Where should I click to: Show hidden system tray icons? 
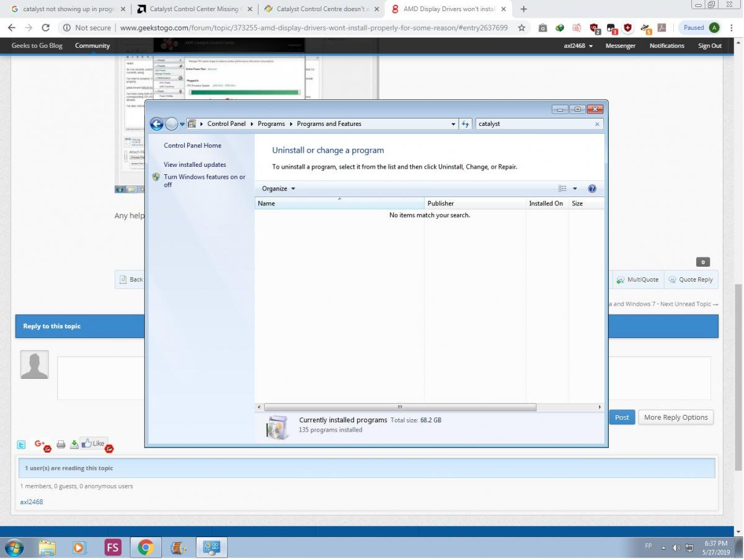(664, 548)
